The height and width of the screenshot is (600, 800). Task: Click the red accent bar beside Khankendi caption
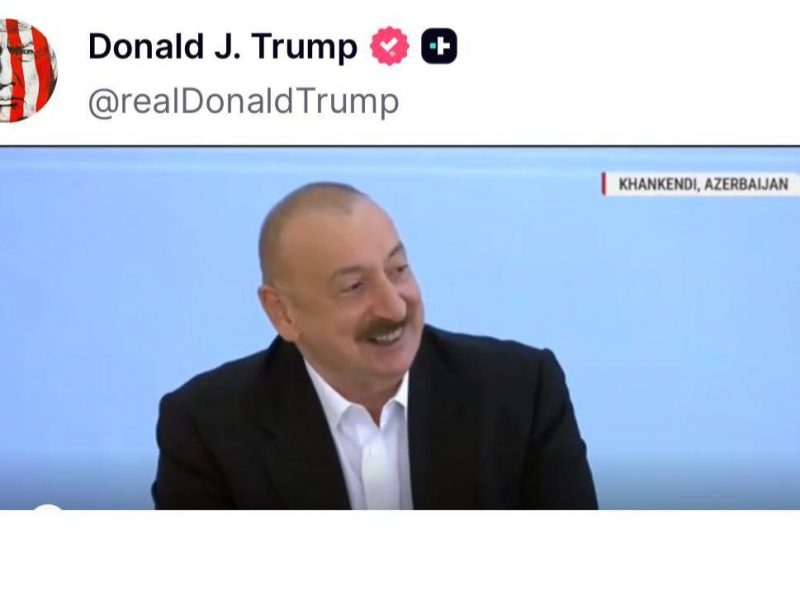pyautogui.click(x=604, y=184)
